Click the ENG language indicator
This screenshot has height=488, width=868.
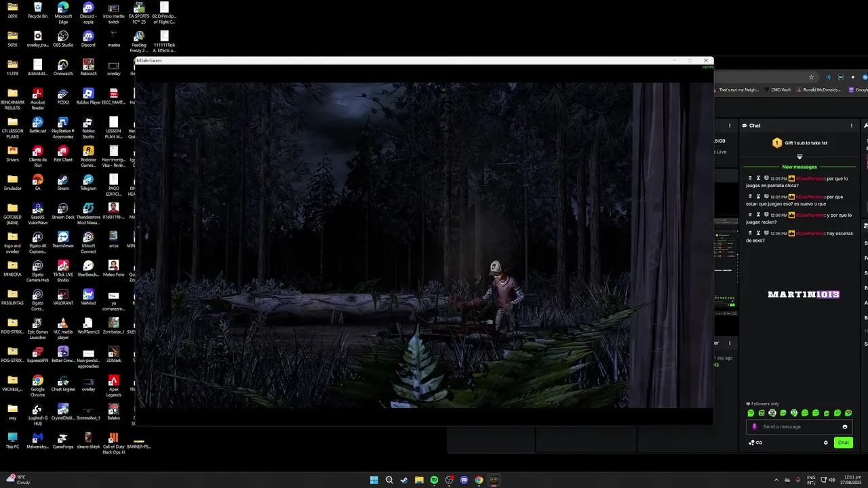[x=811, y=480]
